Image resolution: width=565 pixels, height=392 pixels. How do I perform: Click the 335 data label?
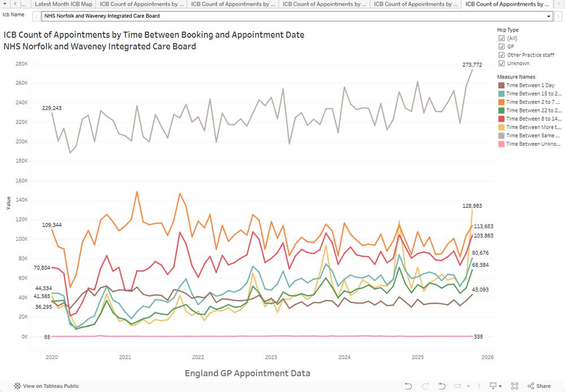[x=478, y=337]
